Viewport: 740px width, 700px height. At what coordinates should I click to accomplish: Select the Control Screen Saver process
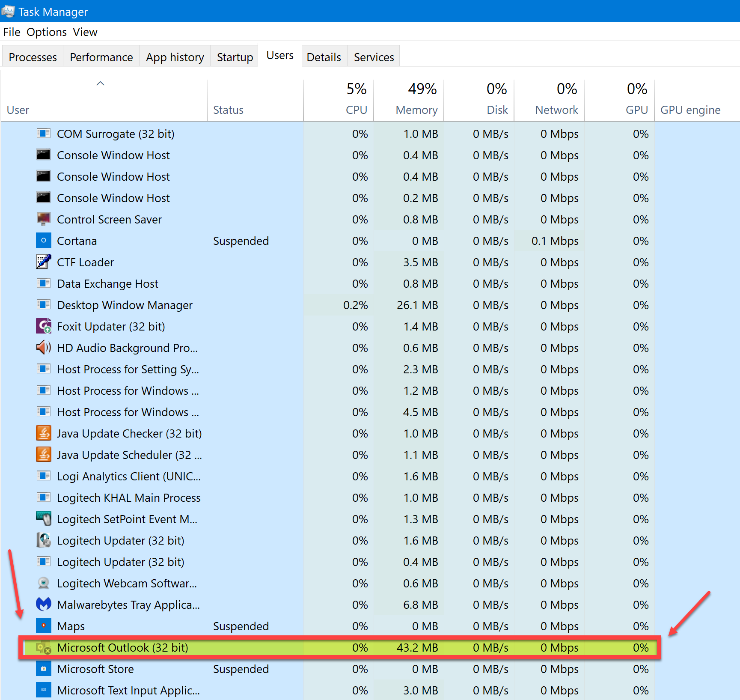(x=109, y=219)
